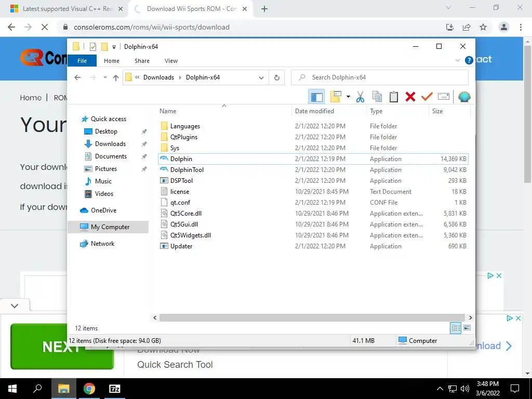Click the scissors Cut icon
Viewport: 532px width, 399px height.
[x=360, y=97]
